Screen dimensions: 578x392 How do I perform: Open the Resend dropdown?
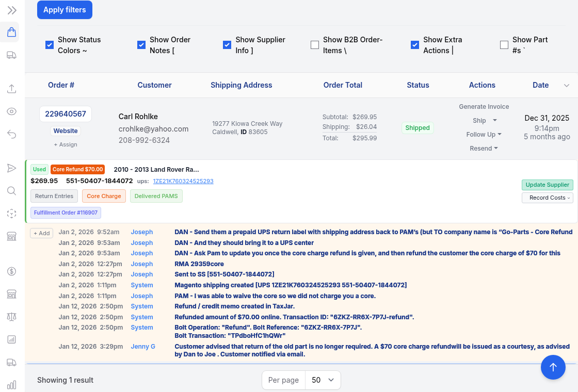pyautogui.click(x=484, y=149)
